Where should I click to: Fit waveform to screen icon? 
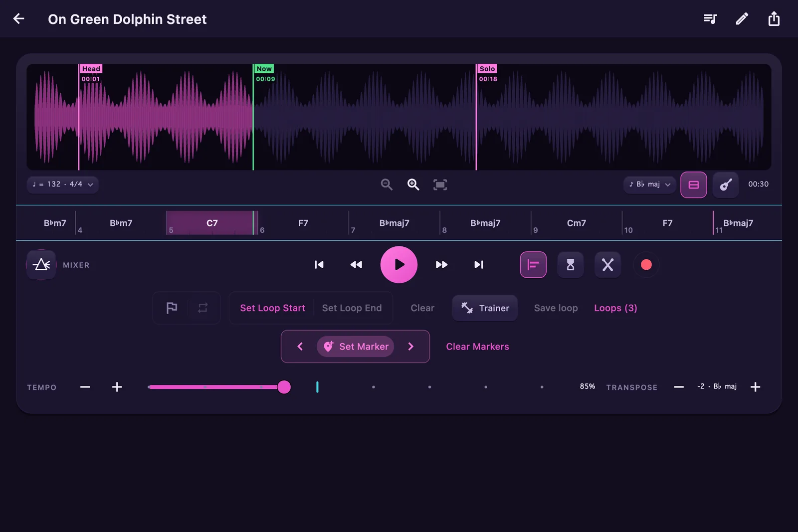(x=440, y=184)
